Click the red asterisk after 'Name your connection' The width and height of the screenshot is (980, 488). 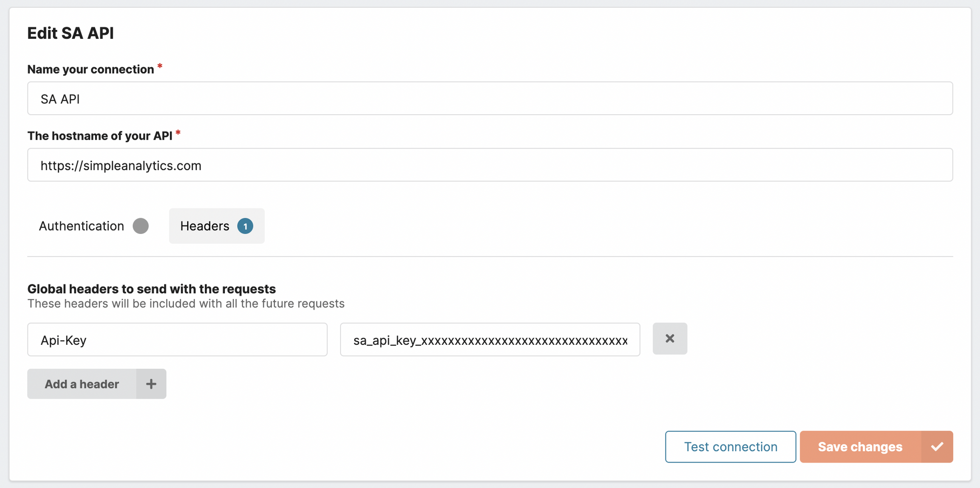click(x=160, y=66)
